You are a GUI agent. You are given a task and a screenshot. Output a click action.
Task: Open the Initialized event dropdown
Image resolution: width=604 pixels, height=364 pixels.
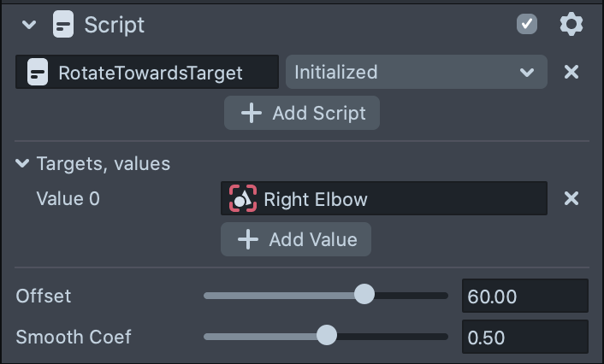416,73
